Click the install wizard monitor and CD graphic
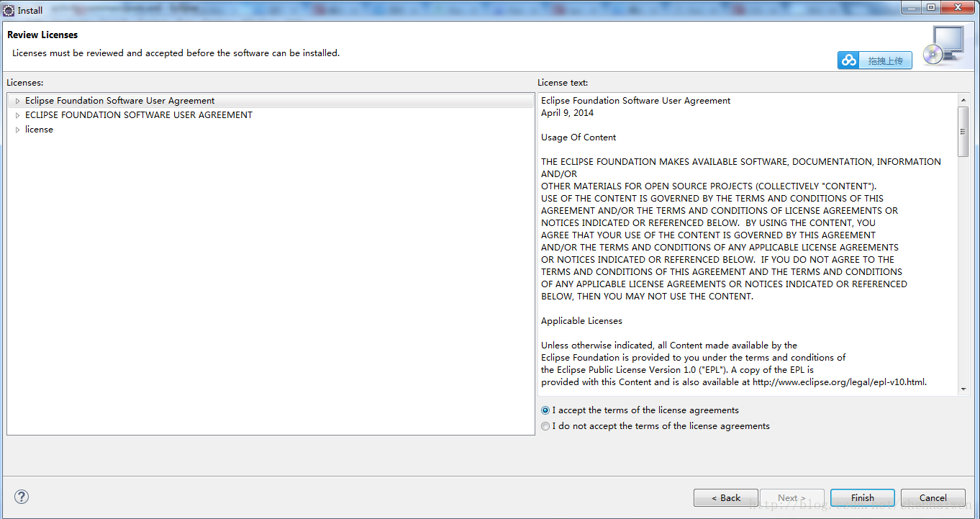The width and height of the screenshot is (980, 519). tap(943, 46)
